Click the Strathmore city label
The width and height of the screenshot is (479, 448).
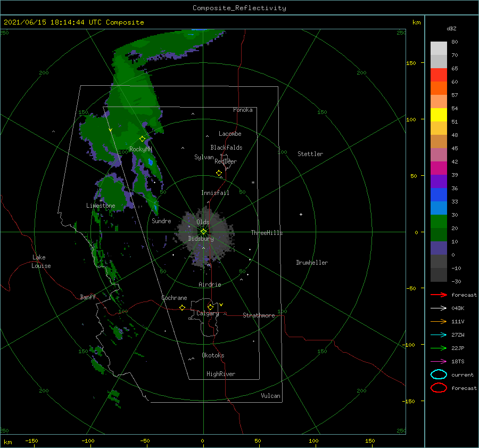point(259,315)
